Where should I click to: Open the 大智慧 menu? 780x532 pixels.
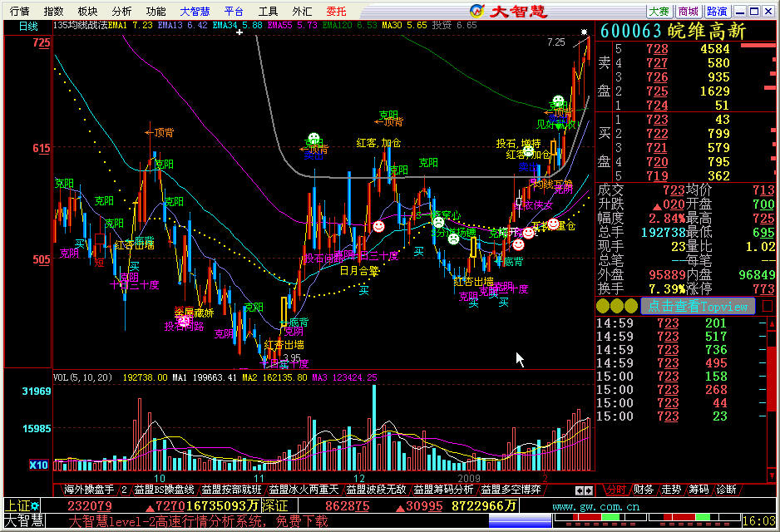(195, 11)
